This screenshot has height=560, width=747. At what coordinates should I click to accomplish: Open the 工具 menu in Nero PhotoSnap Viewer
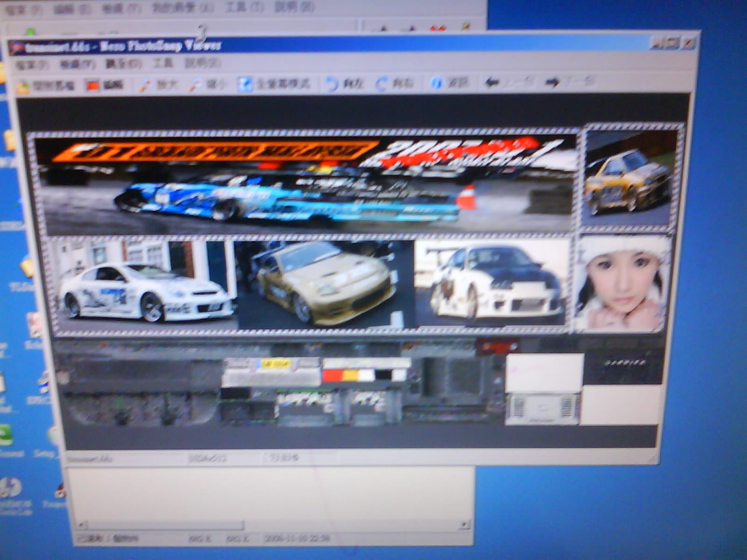163,63
